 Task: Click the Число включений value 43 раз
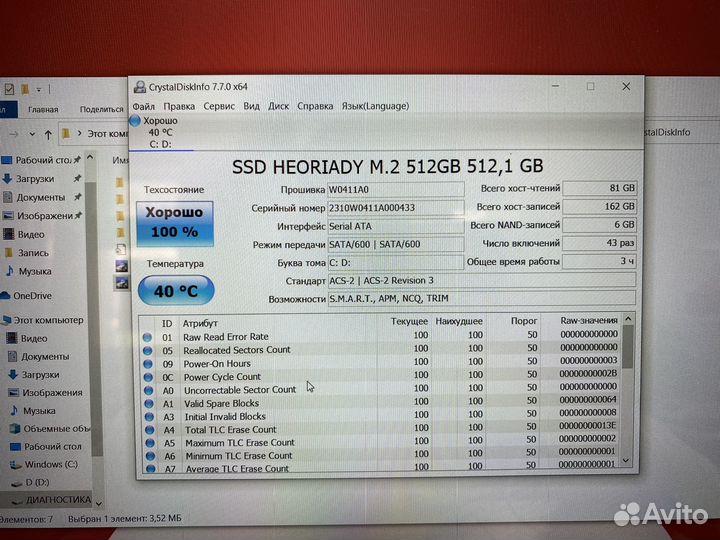click(600, 243)
